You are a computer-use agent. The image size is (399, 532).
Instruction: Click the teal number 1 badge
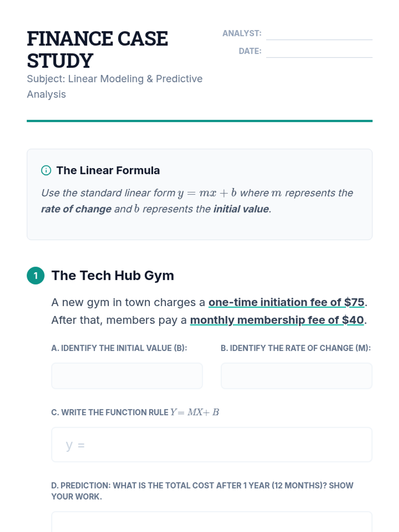click(x=36, y=276)
